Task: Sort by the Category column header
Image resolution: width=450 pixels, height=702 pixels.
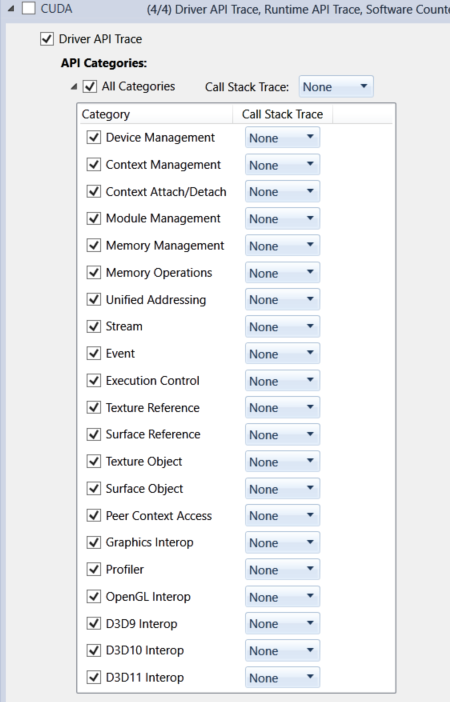Action: (155, 114)
